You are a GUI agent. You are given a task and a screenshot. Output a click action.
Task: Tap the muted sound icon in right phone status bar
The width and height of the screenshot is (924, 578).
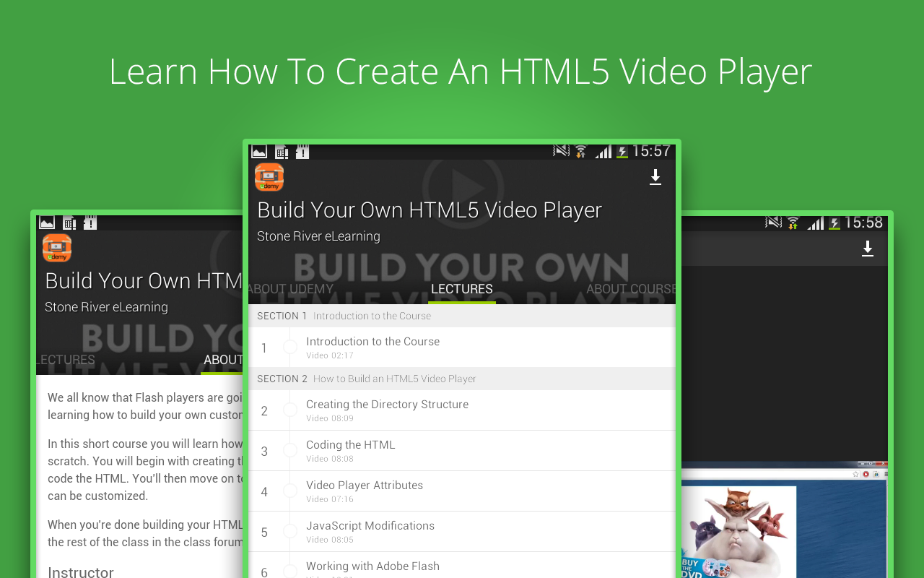click(773, 222)
